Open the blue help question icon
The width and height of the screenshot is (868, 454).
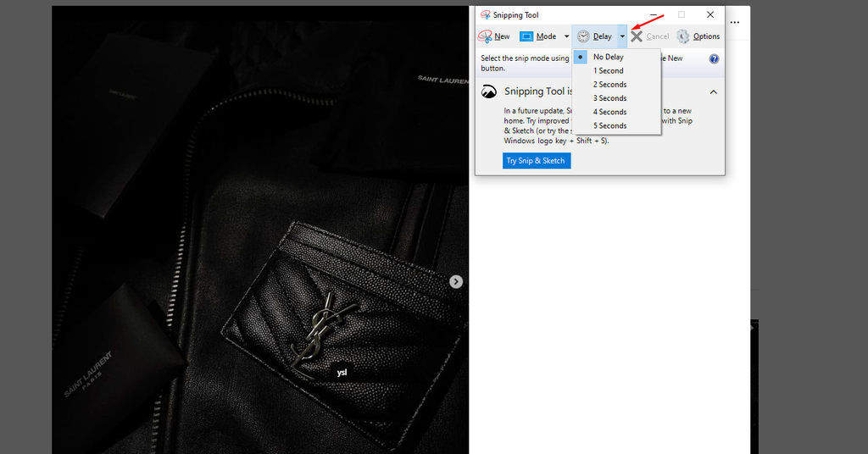(x=714, y=58)
